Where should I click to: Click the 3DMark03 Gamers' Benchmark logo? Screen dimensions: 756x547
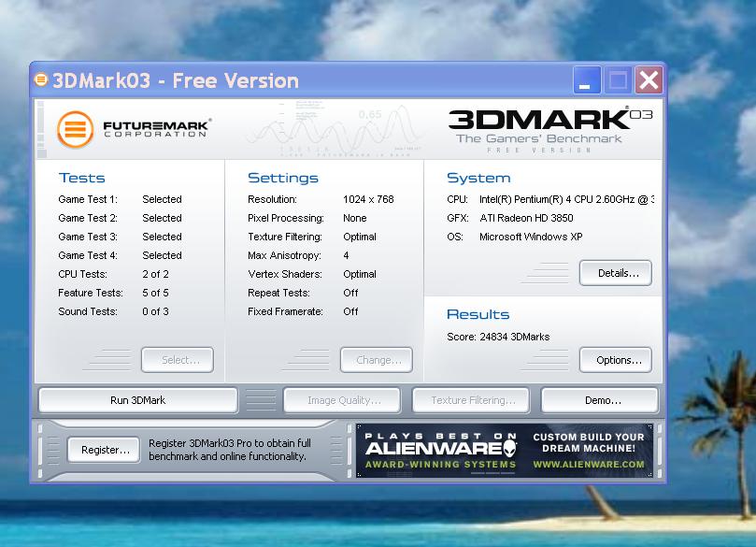pos(550,130)
